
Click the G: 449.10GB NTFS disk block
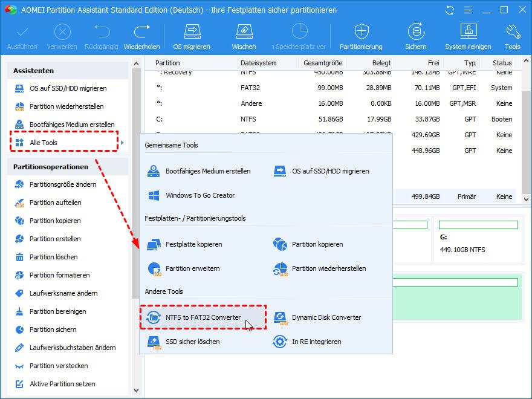[x=478, y=239]
